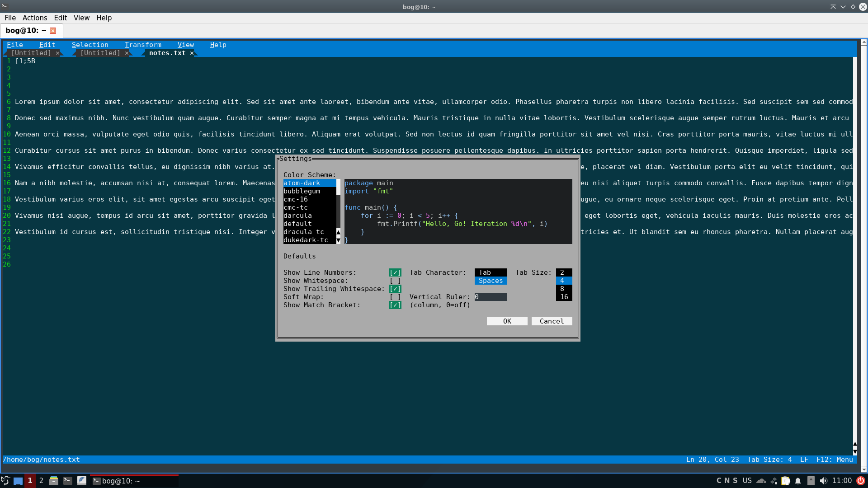This screenshot has width=868, height=488.
Task: Open the application launcher bird icon
Action: (5, 481)
